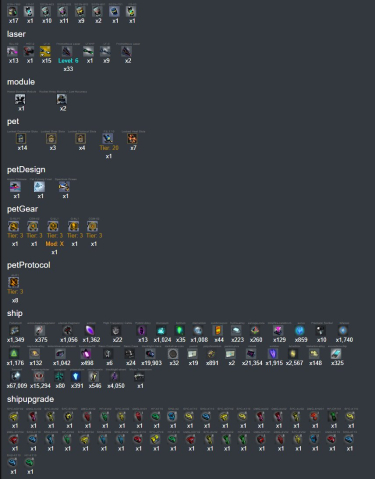Viewport: 375px width, 479px height.
Task: Select the petProtocol Tier 3 icon with x8
Action: 14,282
